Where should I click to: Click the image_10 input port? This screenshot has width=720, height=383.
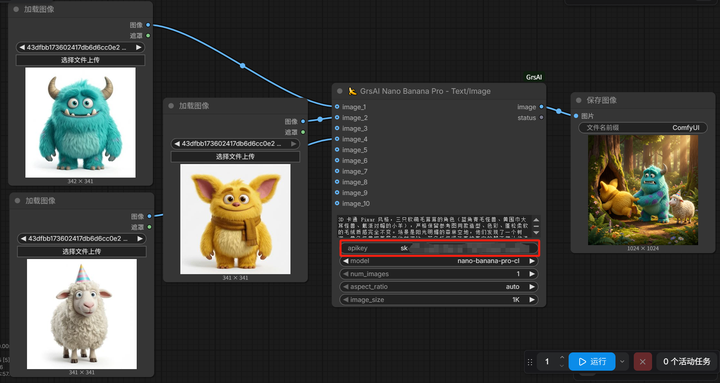click(337, 203)
